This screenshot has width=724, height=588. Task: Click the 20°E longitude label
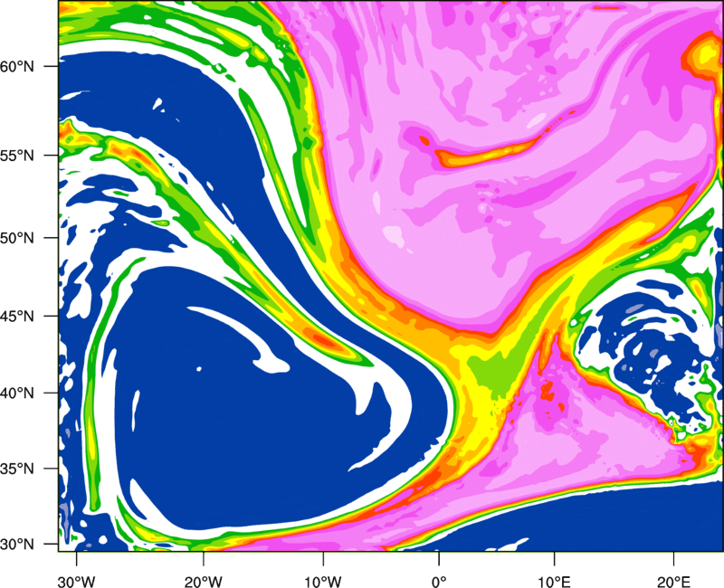pyautogui.click(x=673, y=582)
